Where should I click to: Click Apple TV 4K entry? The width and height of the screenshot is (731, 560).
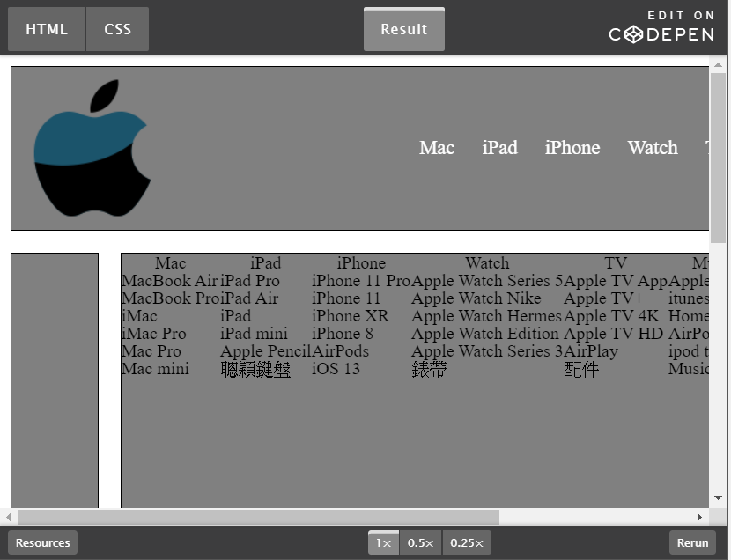[x=611, y=316]
